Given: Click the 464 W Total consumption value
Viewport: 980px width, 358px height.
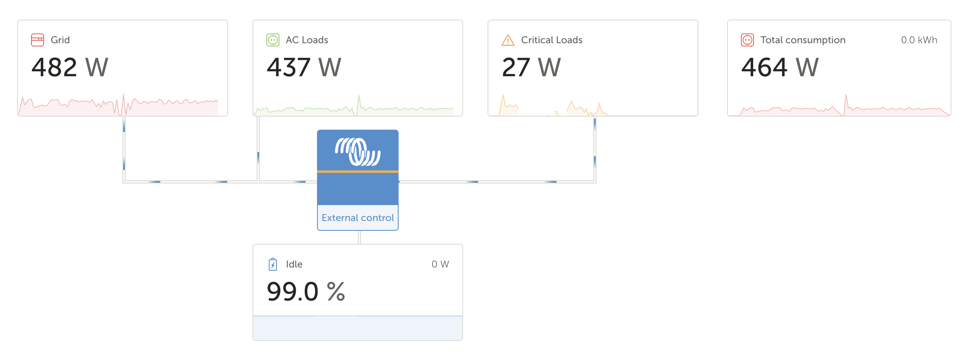Looking at the screenshot, I should click(780, 67).
